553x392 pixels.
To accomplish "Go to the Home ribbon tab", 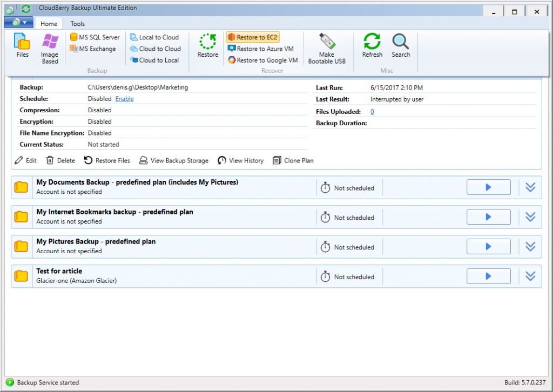I will (49, 23).
